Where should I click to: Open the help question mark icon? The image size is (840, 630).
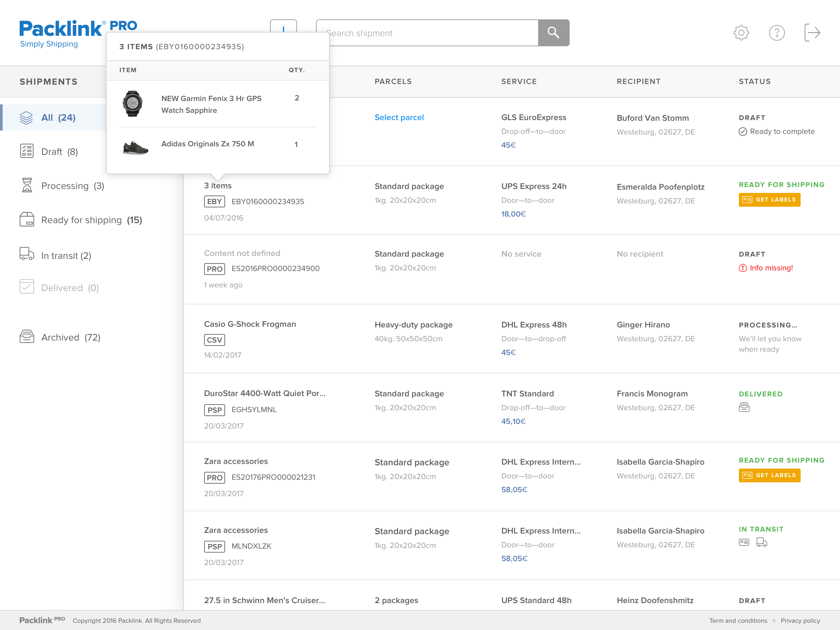(x=777, y=33)
